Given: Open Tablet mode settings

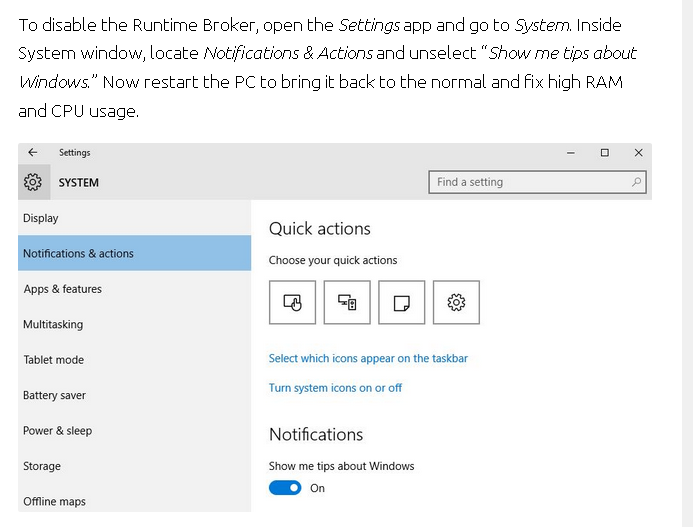Looking at the screenshot, I should [x=134, y=359].
